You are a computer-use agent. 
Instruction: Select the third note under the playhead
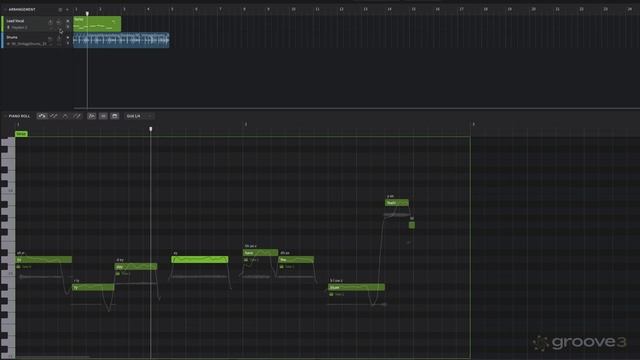click(136, 267)
